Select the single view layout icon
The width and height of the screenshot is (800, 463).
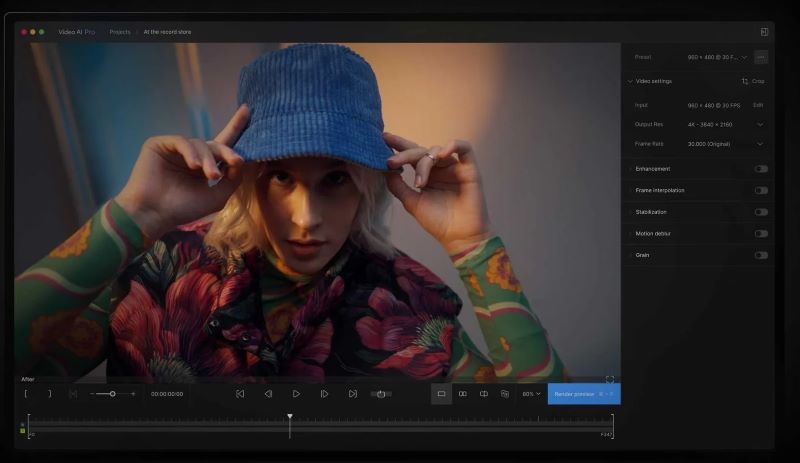[x=441, y=394]
